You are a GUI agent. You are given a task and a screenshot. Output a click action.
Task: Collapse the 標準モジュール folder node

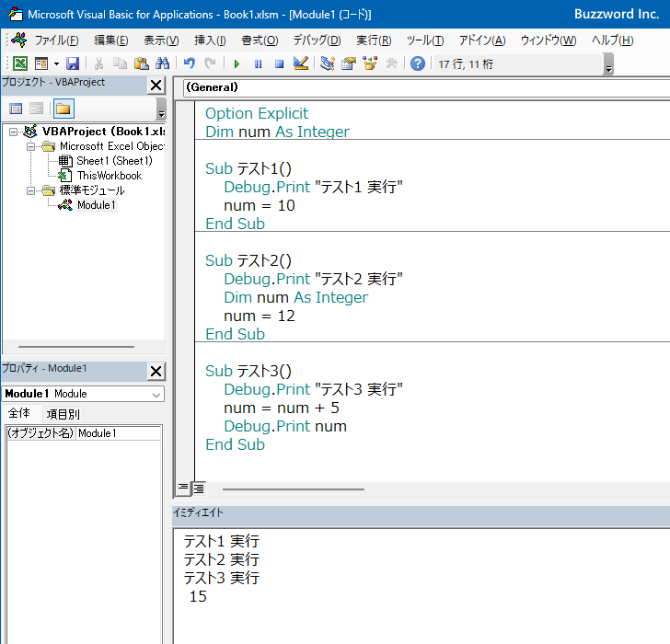pyautogui.click(x=30, y=190)
